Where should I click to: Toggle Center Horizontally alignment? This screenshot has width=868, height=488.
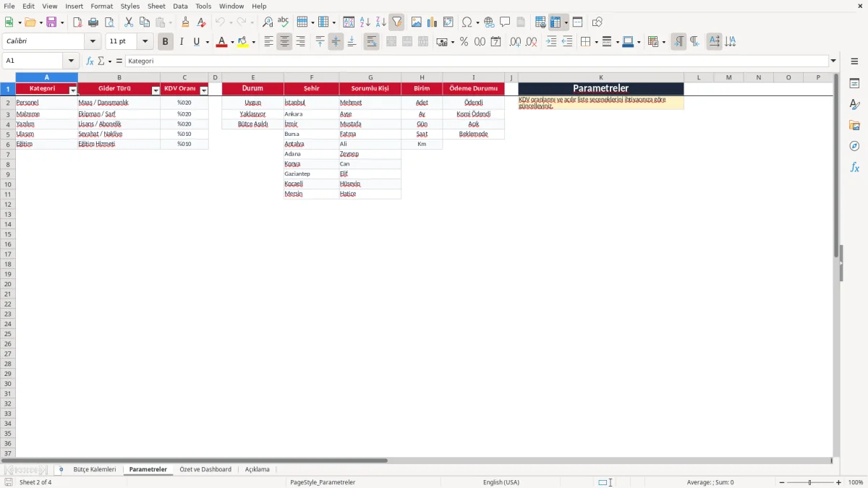pyautogui.click(x=284, y=42)
